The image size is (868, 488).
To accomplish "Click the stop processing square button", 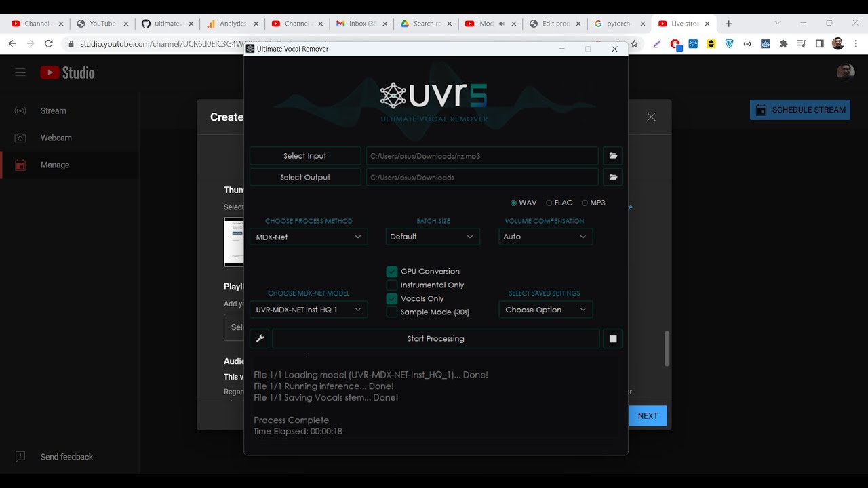I will pos(613,339).
